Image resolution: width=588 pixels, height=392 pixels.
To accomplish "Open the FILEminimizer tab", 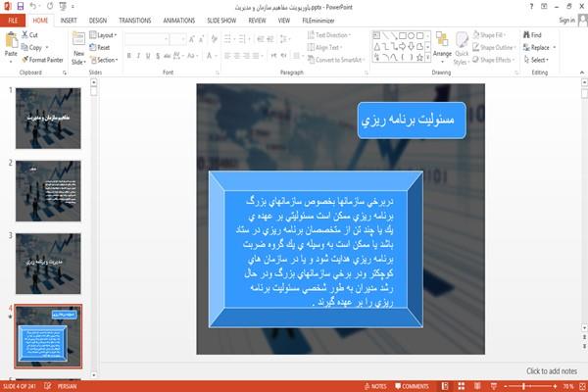I will click(318, 21).
